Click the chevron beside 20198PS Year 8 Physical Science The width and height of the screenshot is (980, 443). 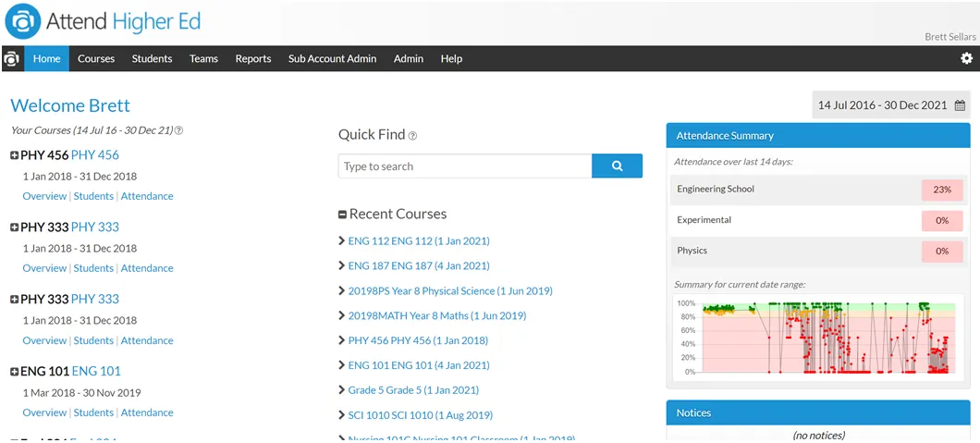341,290
